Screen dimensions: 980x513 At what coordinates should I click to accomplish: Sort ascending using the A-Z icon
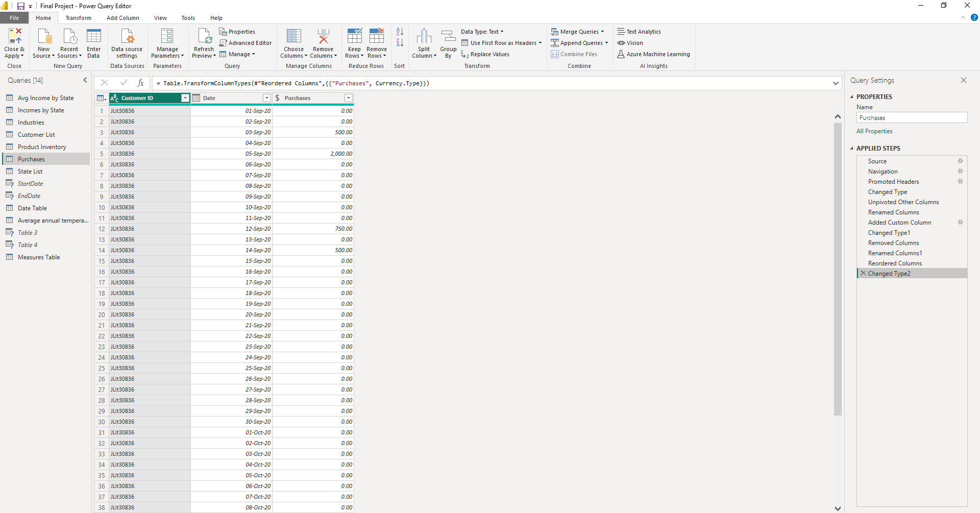pos(400,32)
